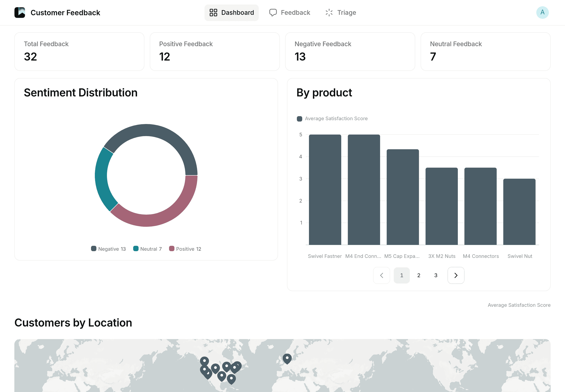Click the Dashboard navigation icon
565x392 pixels.
click(213, 13)
